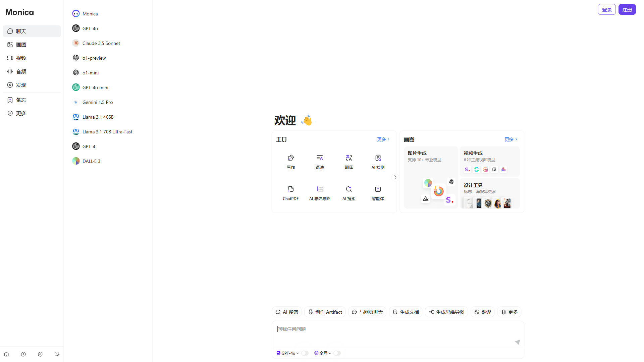Image resolution: width=644 pixels, height=362 pixels.
Task: Switch to the 视频 video section
Action: coord(32,58)
